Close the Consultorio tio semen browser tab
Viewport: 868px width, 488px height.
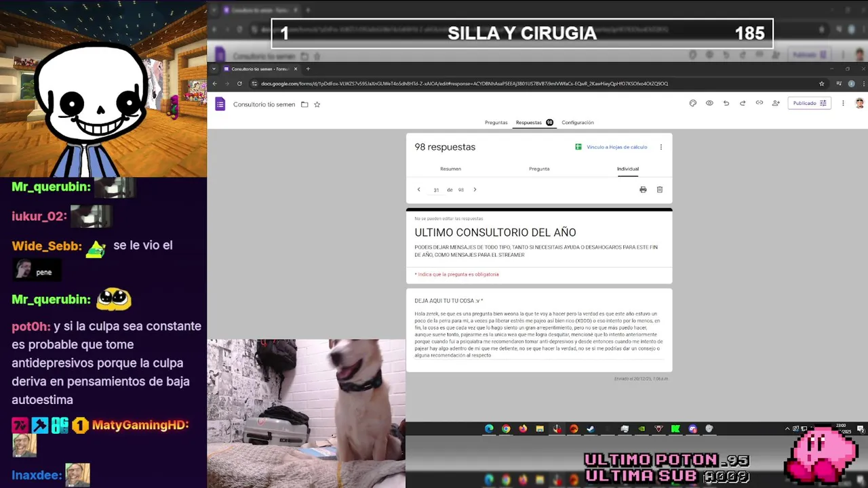tap(295, 68)
